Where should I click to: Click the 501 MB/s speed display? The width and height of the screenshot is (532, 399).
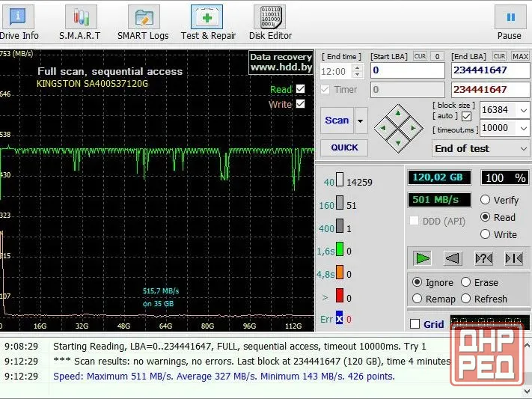click(x=439, y=200)
